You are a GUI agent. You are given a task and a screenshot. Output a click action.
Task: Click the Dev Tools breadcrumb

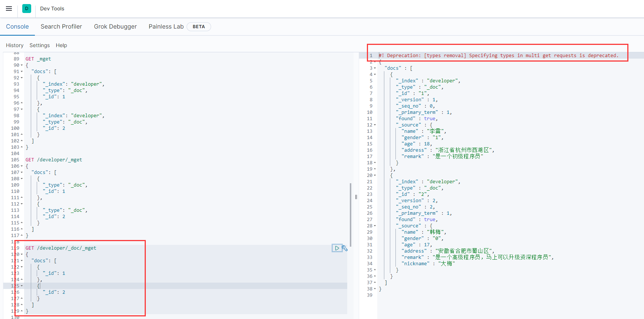52,9
